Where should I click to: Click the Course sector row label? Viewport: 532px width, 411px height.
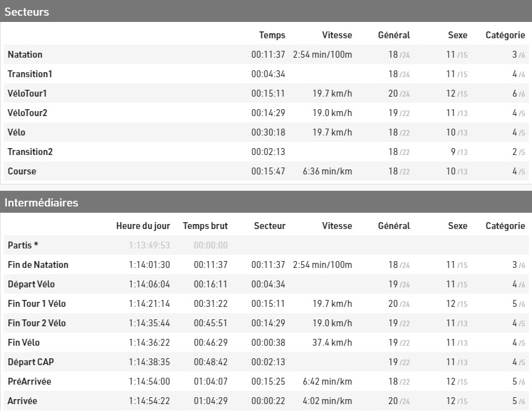tap(22, 171)
